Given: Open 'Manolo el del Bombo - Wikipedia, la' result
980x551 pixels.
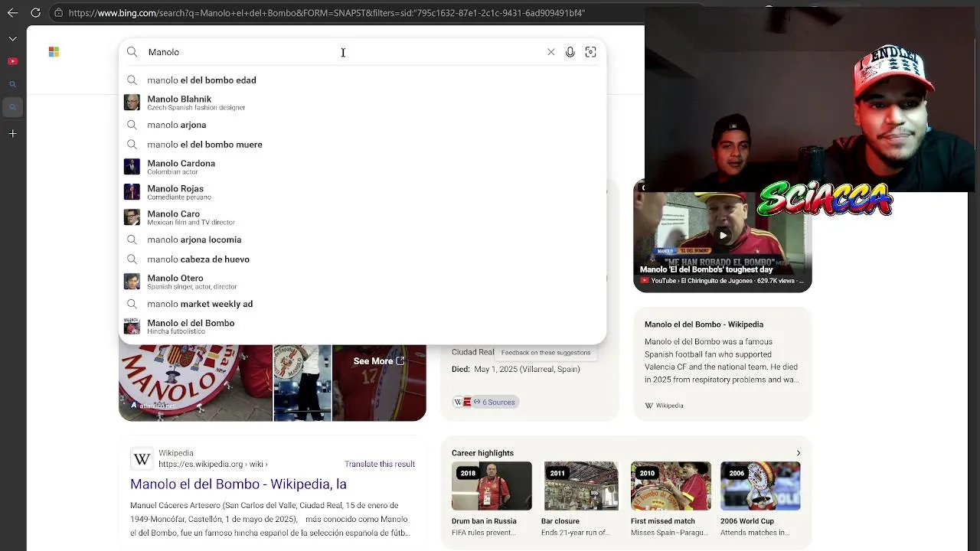Looking at the screenshot, I should coord(238,484).
